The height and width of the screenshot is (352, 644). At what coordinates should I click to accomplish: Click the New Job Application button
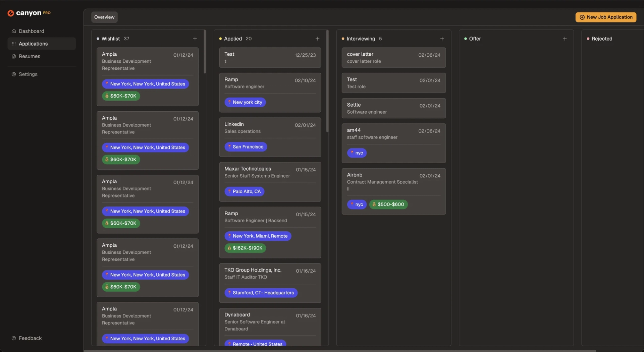[x=606, y=17]
